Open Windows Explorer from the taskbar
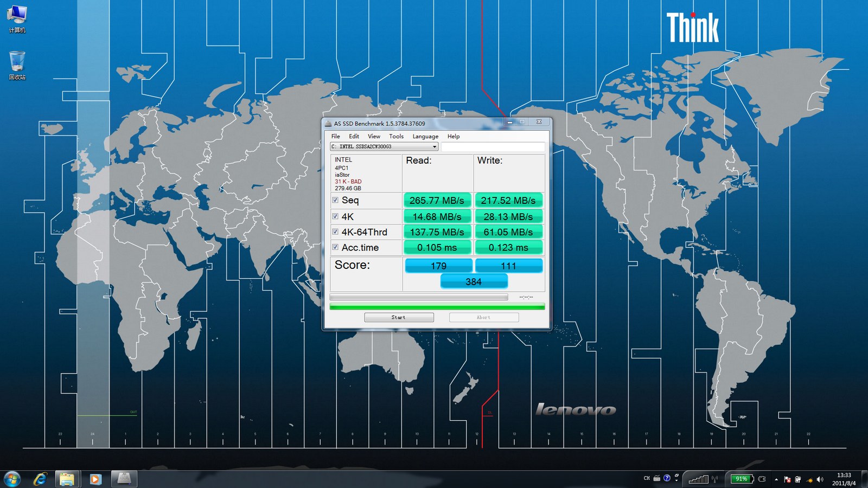Image resolution: width=868 pixels, height=488 pixels. point(67,479)
